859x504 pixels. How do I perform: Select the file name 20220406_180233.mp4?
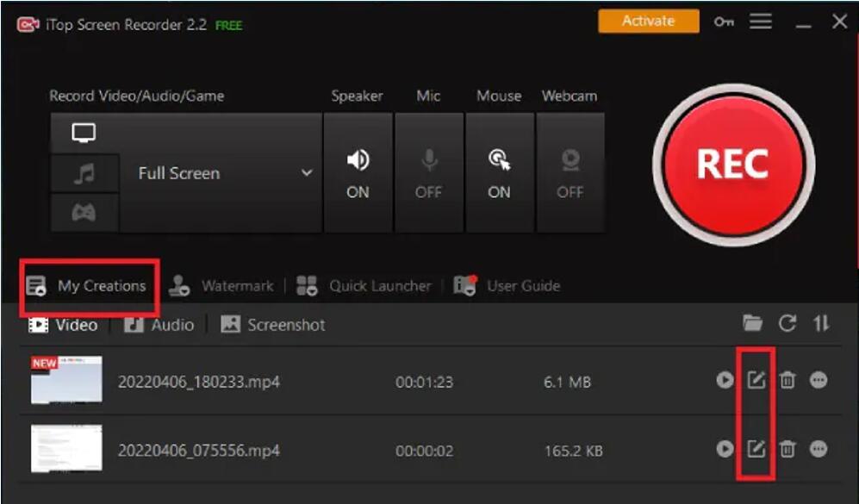pos(199,382)
